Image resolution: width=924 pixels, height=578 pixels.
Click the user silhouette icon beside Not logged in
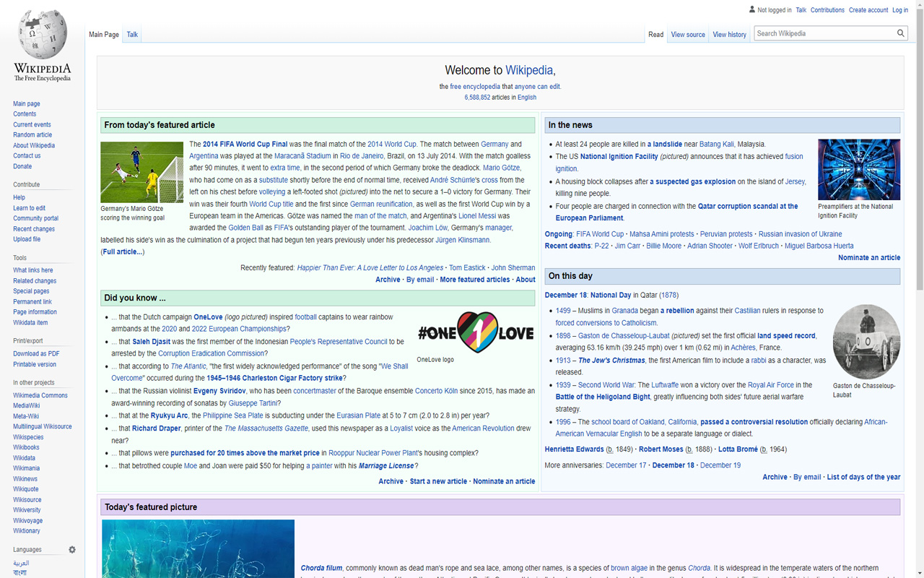click(751, 9)
